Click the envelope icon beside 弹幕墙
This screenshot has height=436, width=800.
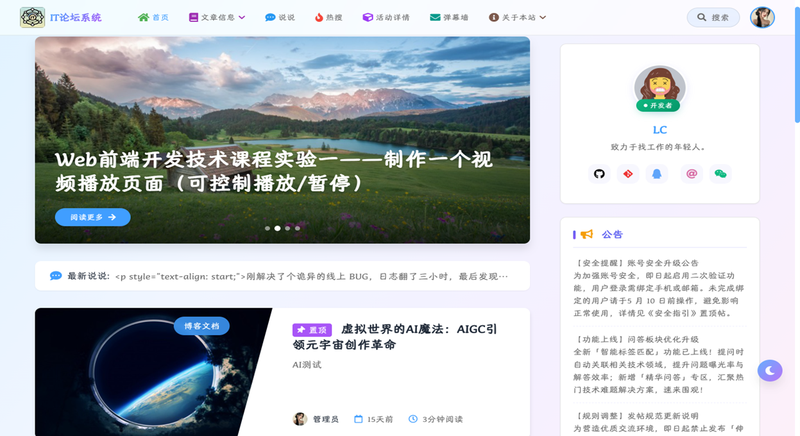(435, 17)
